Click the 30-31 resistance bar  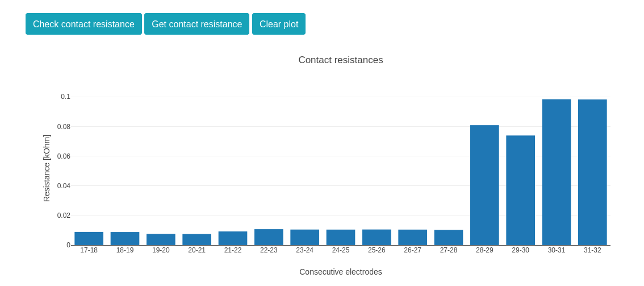point(557,172)
